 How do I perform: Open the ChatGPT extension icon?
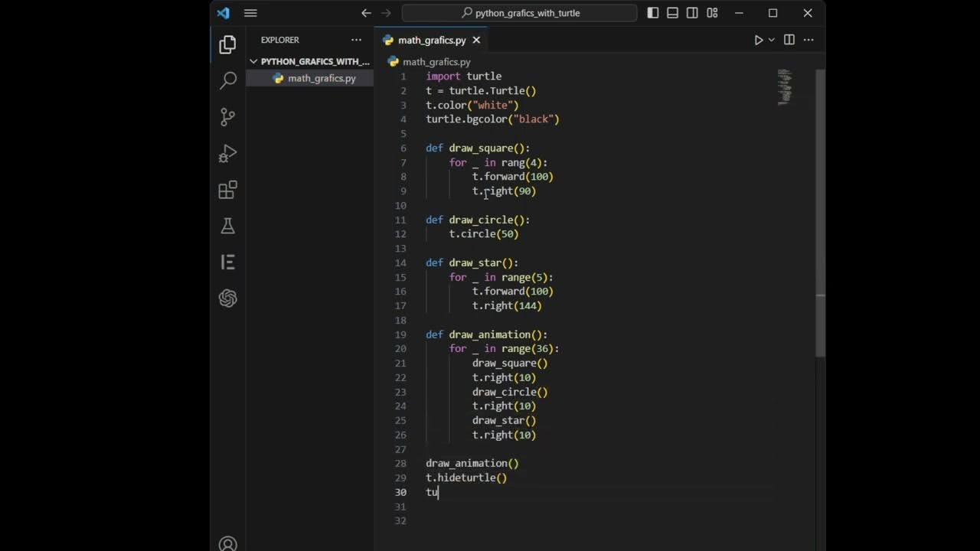(227, 298)
